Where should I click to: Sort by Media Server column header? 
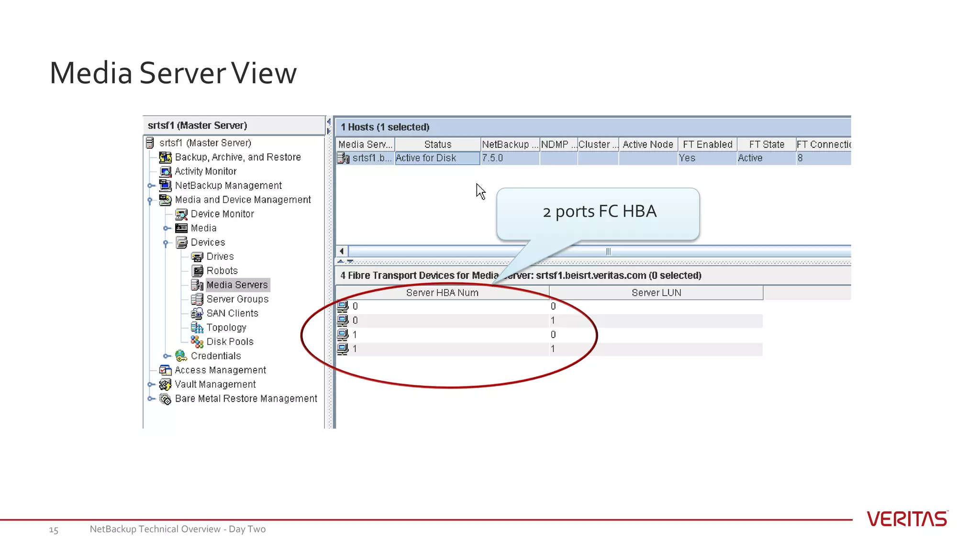pyautogui.click(x=366, y=144)
